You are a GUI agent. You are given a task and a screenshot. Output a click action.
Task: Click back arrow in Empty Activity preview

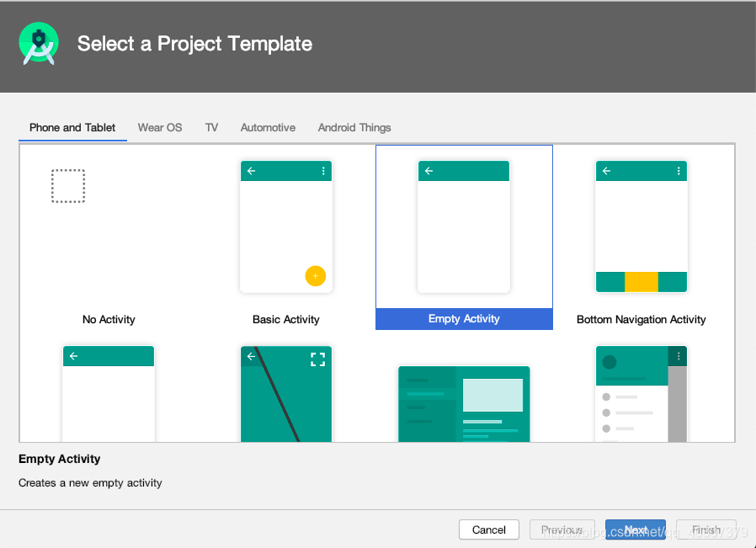[x=429, y=171]
